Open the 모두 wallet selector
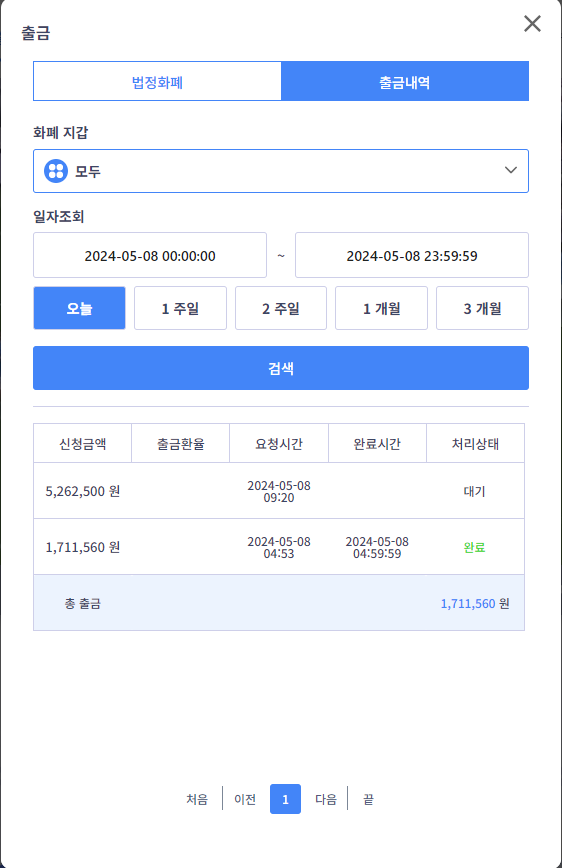Image resolution: width=562 pixels, height=868 pixels. point(281,171)
